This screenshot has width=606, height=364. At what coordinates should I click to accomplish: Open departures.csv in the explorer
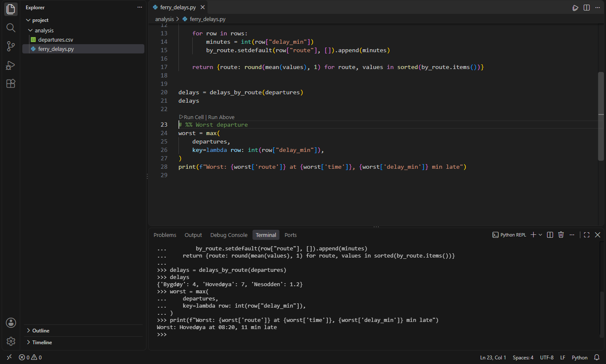(83, 40)
